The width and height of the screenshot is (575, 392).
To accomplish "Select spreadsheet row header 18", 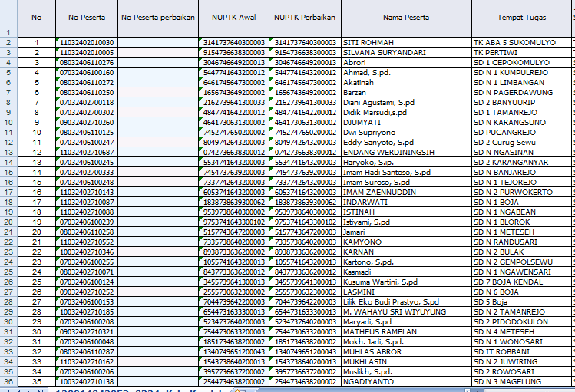I will click(8, 203).
